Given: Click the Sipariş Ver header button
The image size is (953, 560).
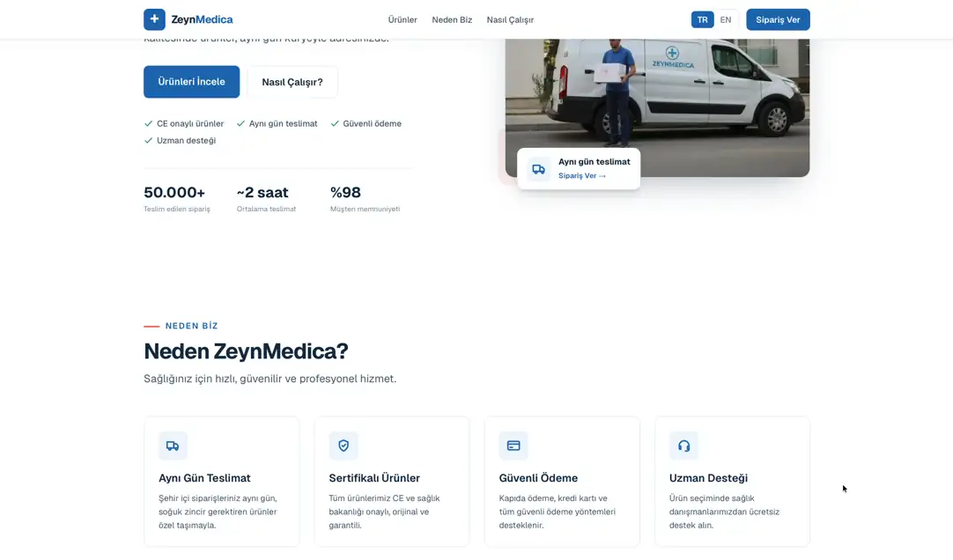Looking at the screenshot, I should coord(778,19).
